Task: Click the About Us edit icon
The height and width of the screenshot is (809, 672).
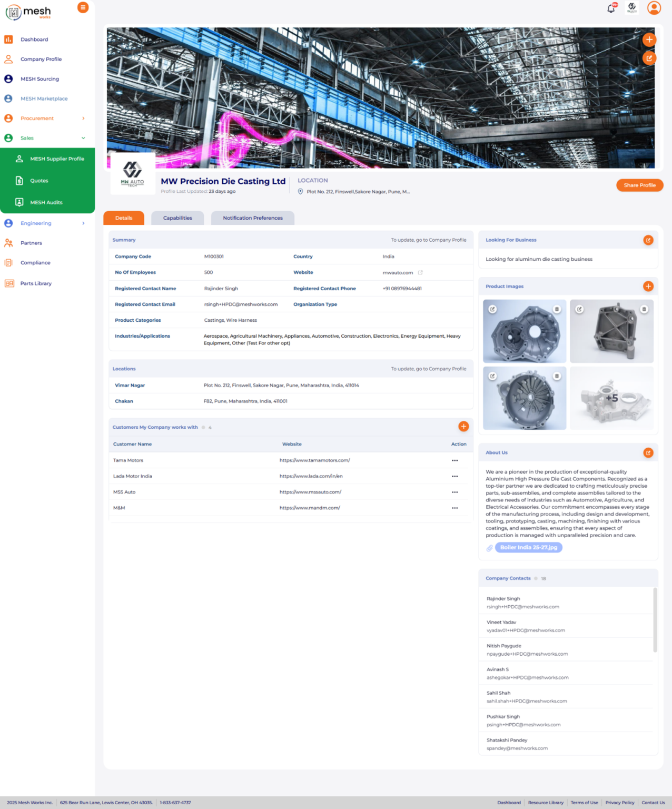Action: click(648, 453)
